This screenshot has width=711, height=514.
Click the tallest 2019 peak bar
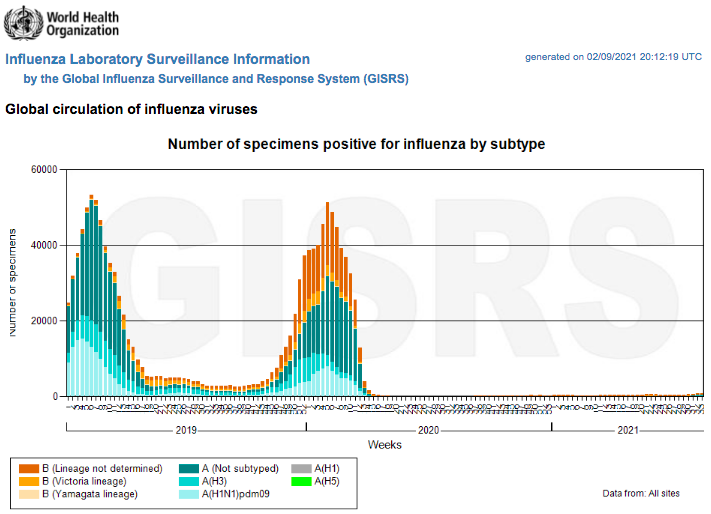[x=91, y=296]
